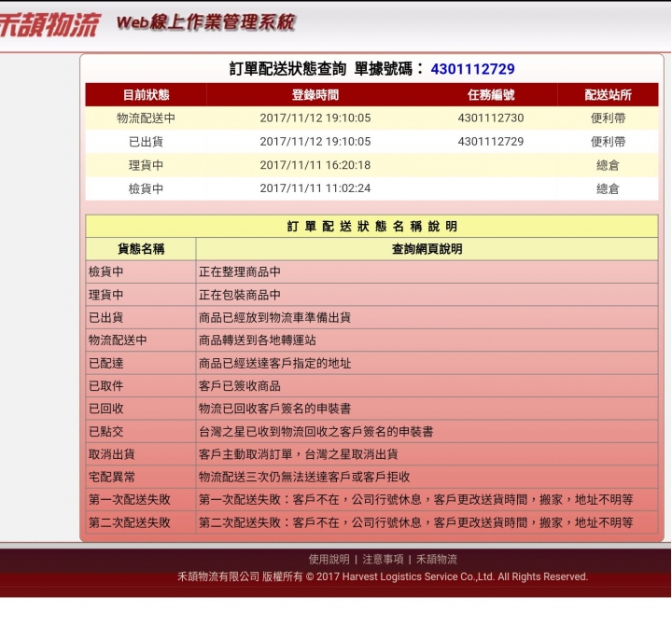672x625 pixels.
Task: Click 已回收 in the status legend
Action: pos(105,409)
